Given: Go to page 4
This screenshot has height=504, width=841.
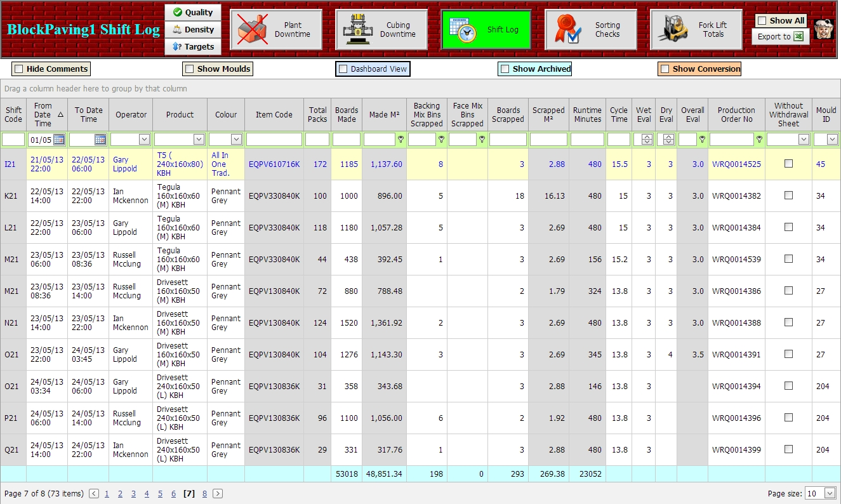Looking at the screenshot, I should (147, 494).
